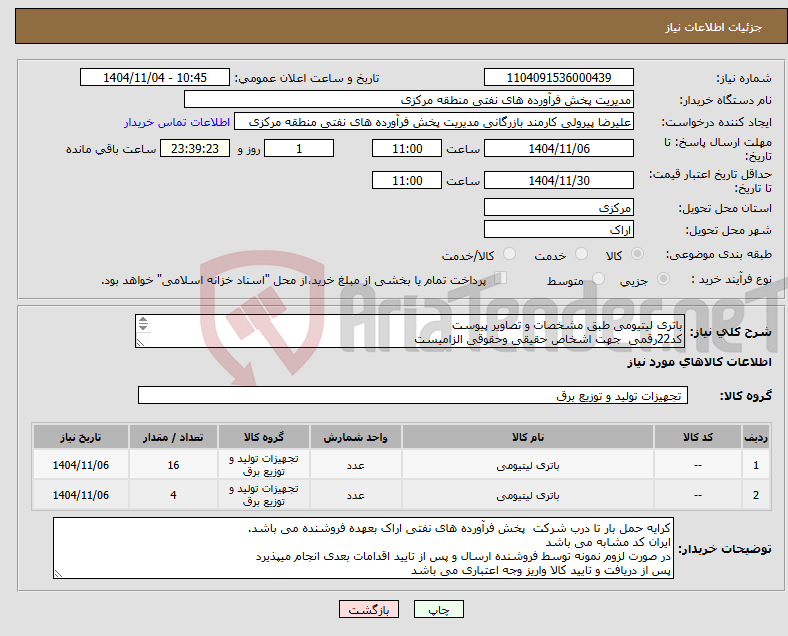
Task: Click the بازگشت button
Action: click(369, 609)
